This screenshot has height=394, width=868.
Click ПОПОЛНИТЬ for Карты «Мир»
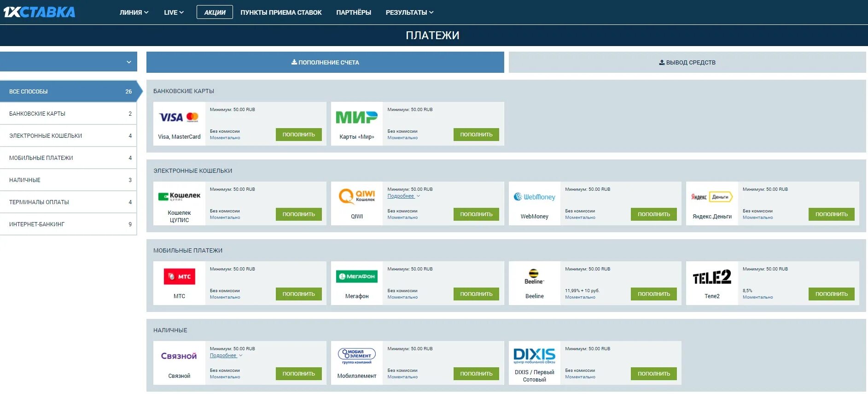point(476,135)
